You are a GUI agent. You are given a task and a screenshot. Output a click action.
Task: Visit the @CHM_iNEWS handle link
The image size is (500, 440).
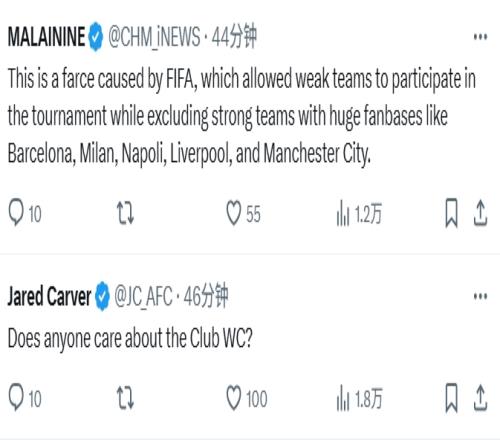pos(154,37)
